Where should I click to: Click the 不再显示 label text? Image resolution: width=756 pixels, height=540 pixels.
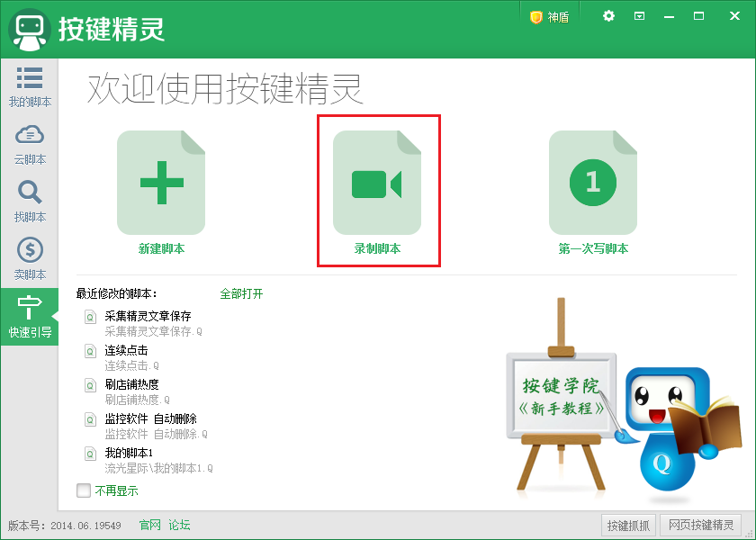[117, 490]
